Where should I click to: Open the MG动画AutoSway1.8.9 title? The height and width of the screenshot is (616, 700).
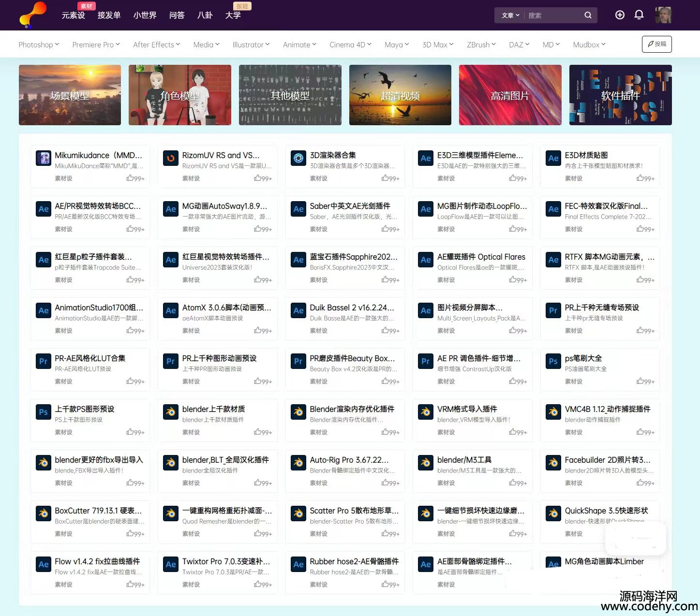pos(224,206)
